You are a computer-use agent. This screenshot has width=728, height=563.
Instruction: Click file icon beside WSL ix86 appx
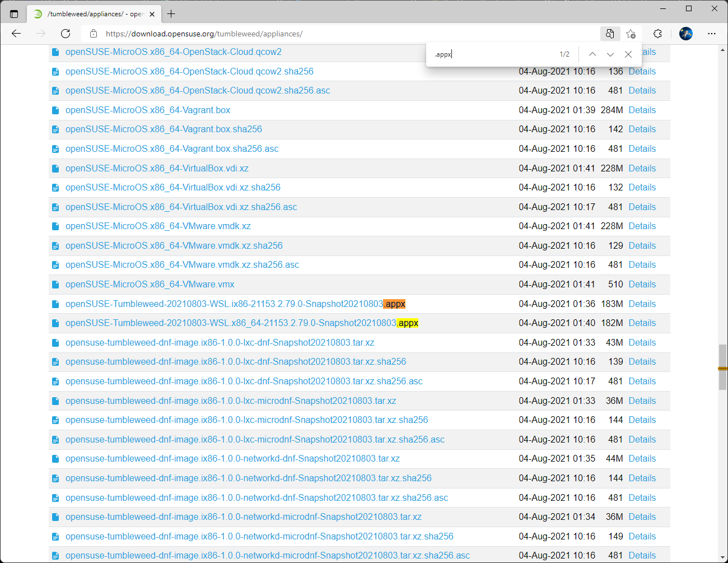55,304
